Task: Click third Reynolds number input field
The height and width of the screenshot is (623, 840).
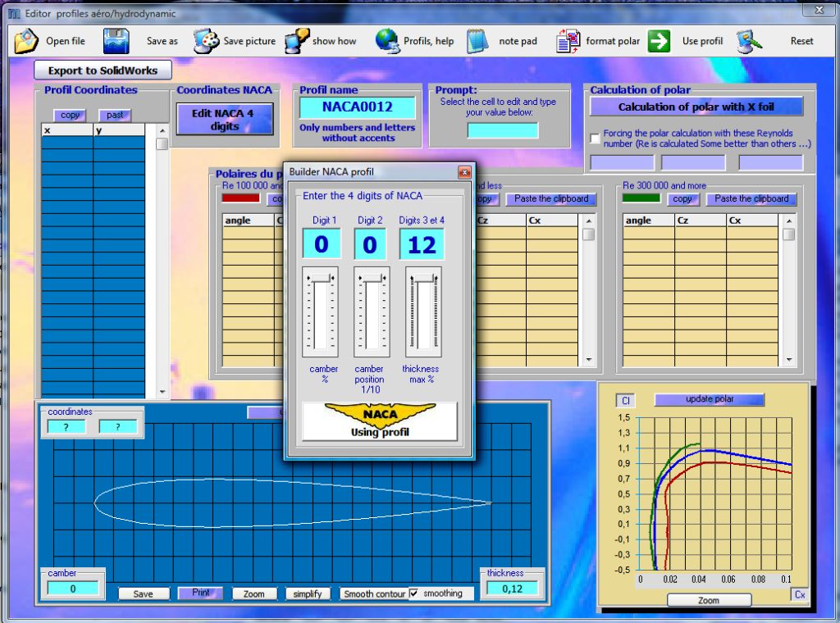Action: pyautogui.click(x=770, y=162)
